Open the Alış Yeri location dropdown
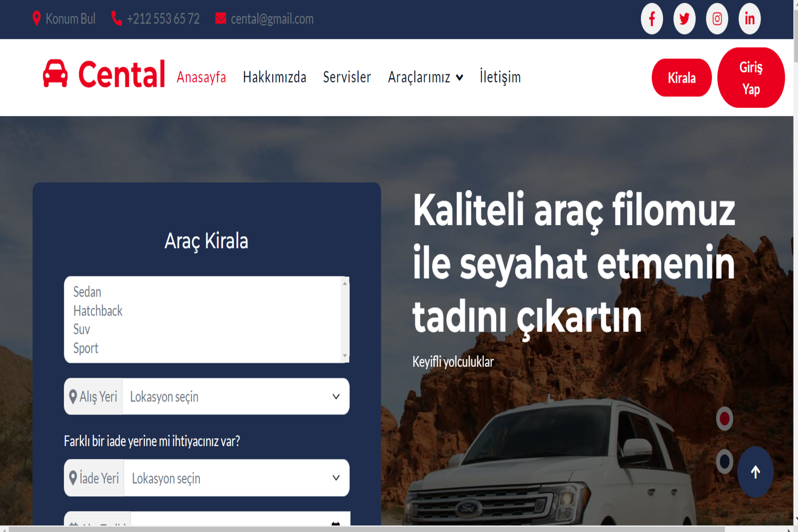This screenshot has width=798, height=532. tap(235, 396)
